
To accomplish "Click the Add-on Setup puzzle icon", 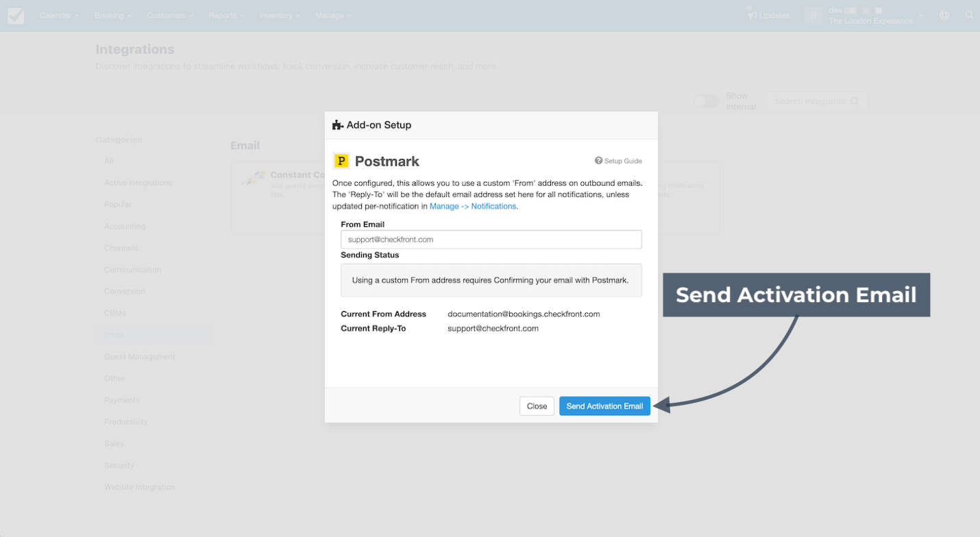I will pyautogui.click(x=338, y=125).
